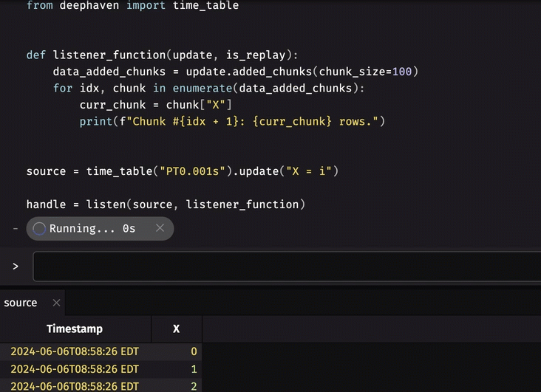
Task: Select the Timestamp column header
Action: click(75, 329)
